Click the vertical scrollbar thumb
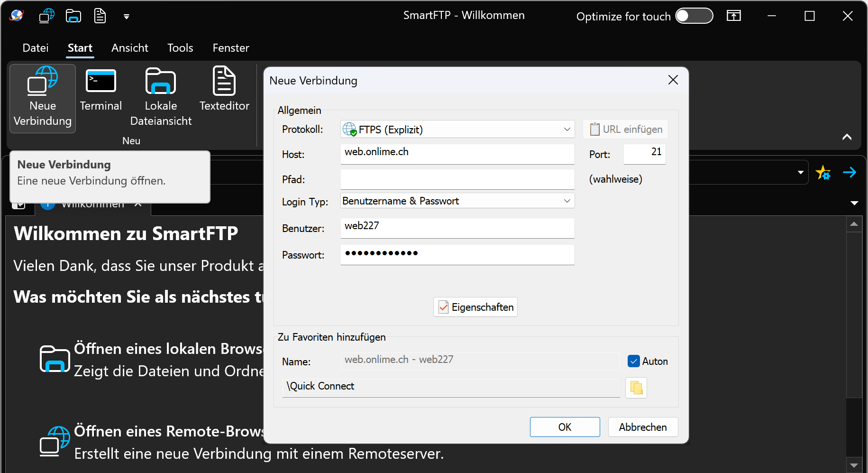The width and height of the screenshot is (868, 473). click(854, 315)
